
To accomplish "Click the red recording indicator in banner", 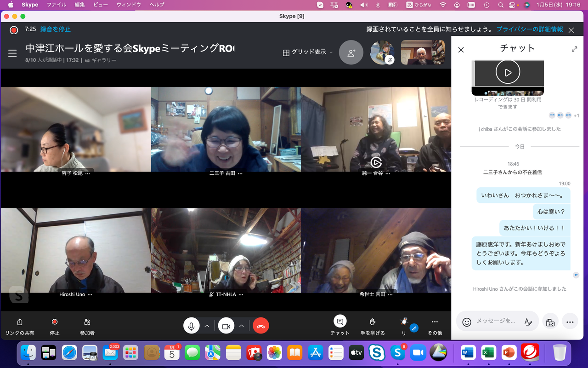I will coord(14,30).
